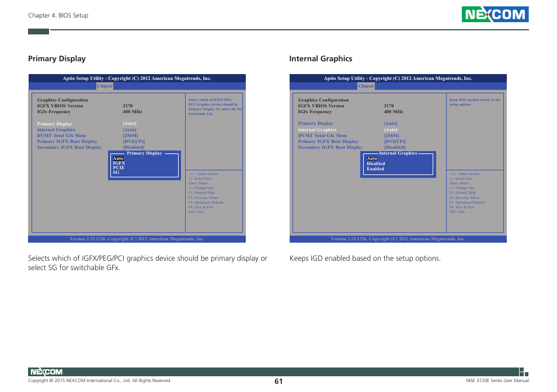This screenshot has height=392, width=557.
Task: Open Primary Display [Auto] value in left screen
Action: click(130, 123)
